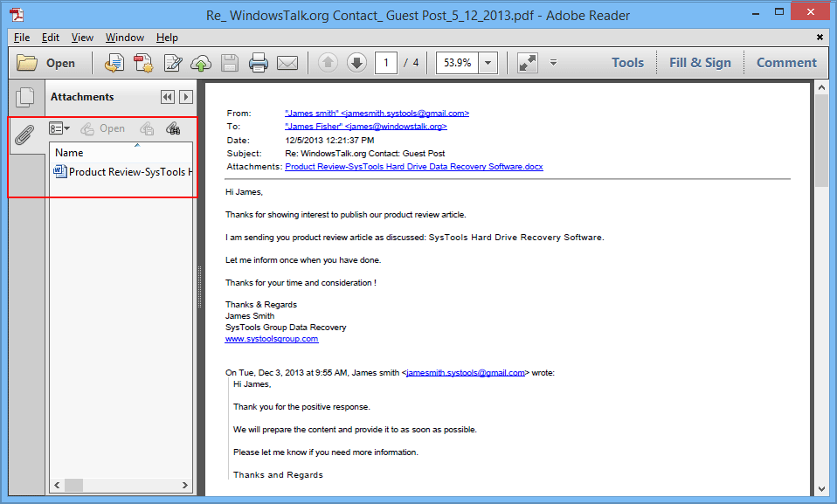Open the View menu
Viewport: 837px width, 504px height.
pos(82,38)
